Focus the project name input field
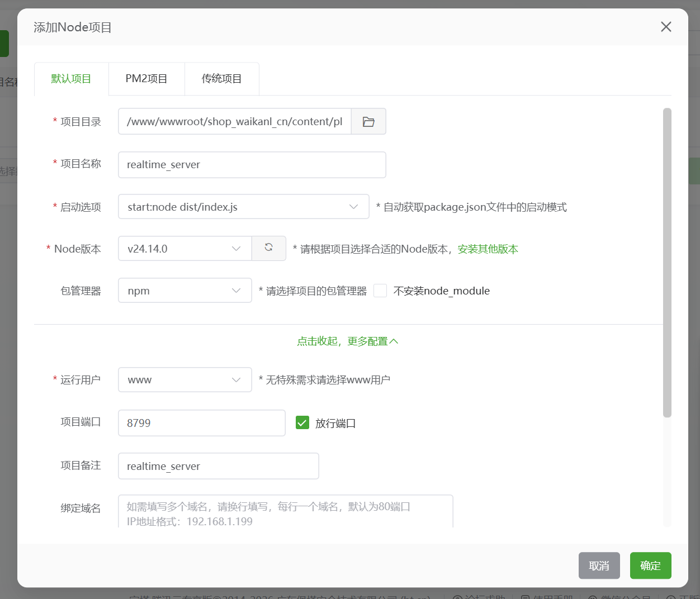 pyautogui.click(x=252, y=165)
